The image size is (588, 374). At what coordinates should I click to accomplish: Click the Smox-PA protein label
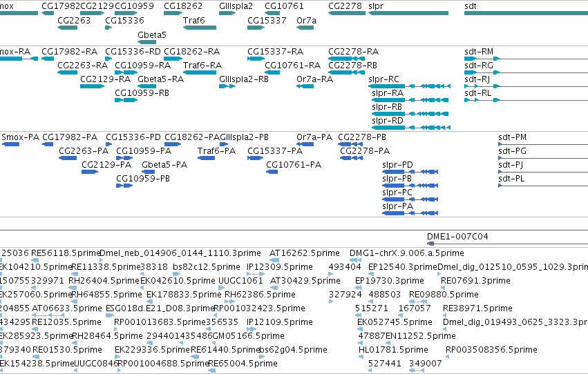tap(20, 137)
